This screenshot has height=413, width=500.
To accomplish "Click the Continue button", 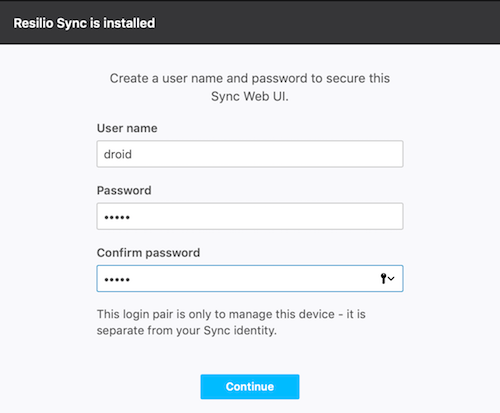I will 250,386.
